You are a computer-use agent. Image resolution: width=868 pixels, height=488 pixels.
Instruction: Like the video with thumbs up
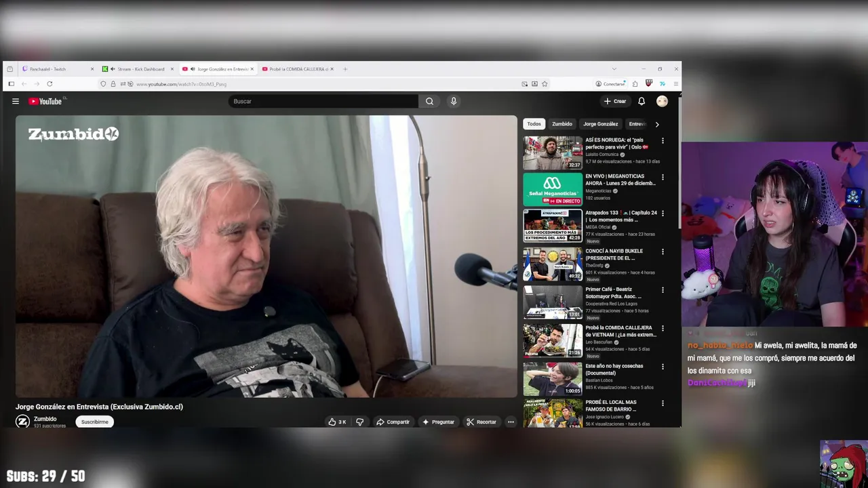(337, 422)
